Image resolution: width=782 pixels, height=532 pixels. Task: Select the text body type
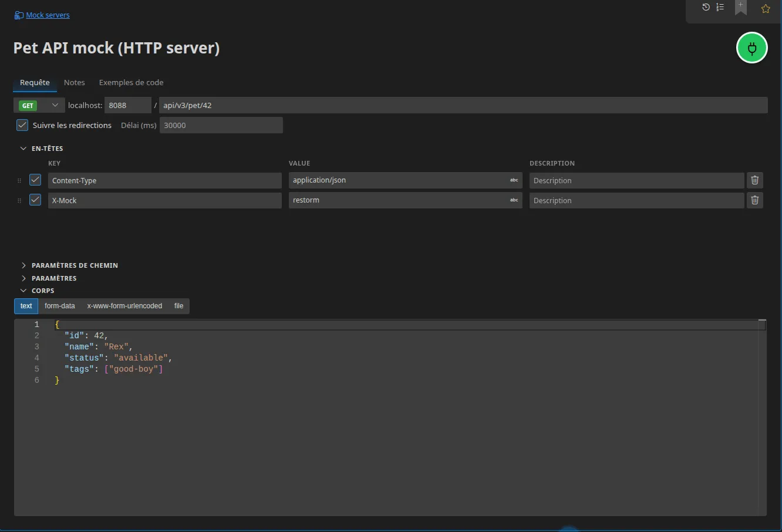[26, 306]
